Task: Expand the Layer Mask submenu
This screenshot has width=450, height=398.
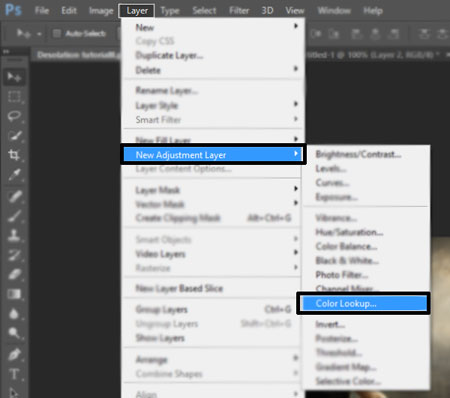Action: (x=213, y=190)
